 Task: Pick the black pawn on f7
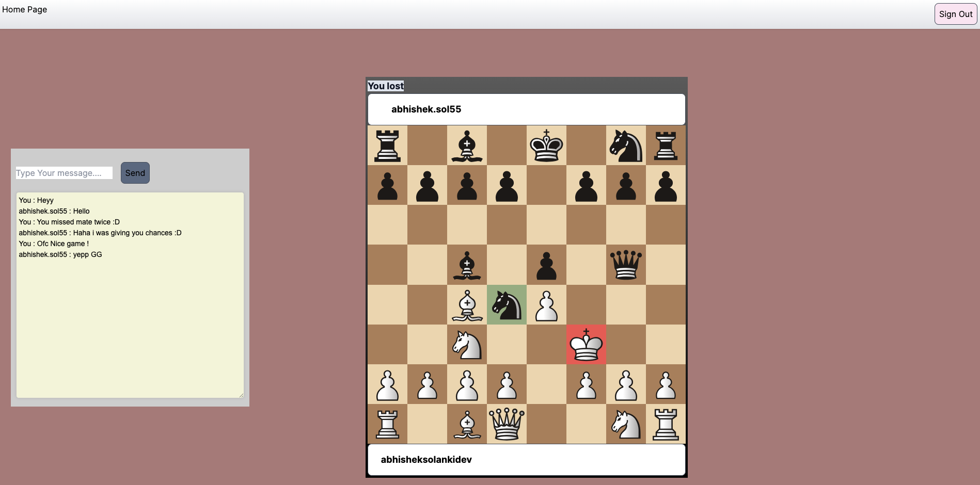pos(586,185)
